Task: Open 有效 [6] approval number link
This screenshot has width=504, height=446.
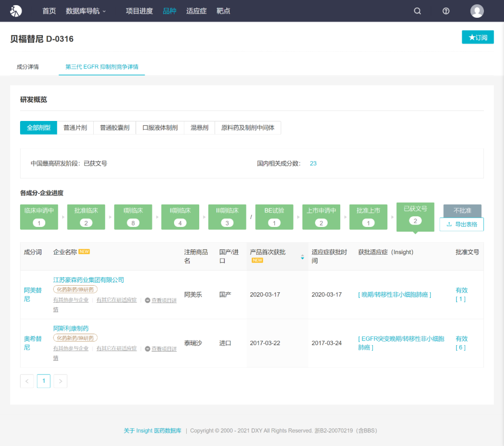Action: coord(462,343)
